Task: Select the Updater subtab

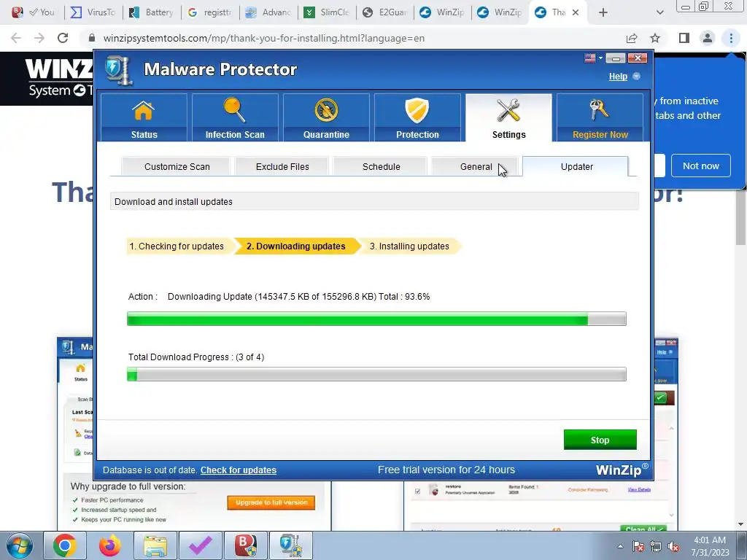Action: [x=576, y=167]
